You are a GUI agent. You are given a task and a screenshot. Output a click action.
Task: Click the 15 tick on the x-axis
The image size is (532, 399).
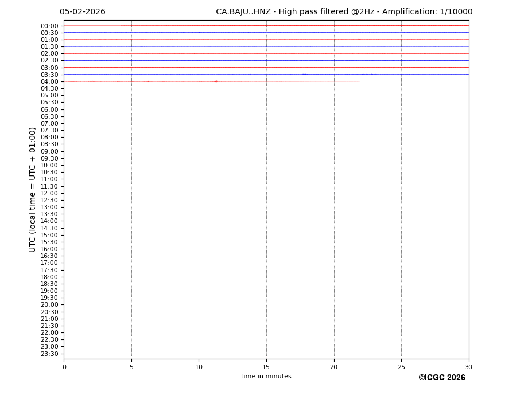pos(266,367)
